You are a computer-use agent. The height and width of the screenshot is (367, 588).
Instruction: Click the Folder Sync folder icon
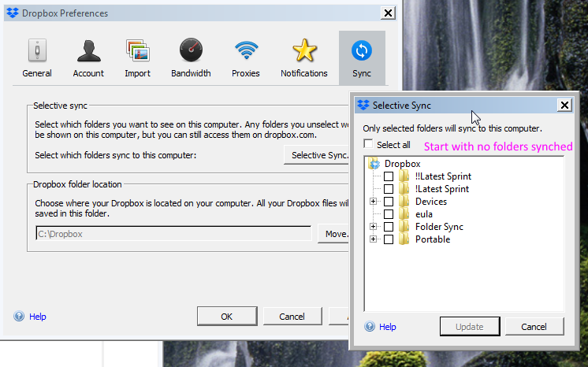pyautogui.click(x=404, y=227)
